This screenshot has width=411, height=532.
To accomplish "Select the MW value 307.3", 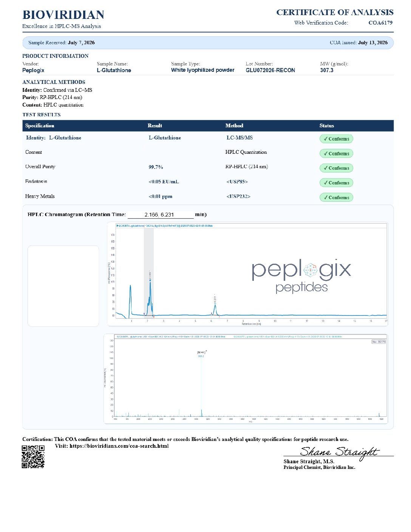I will tap(327, 70).
